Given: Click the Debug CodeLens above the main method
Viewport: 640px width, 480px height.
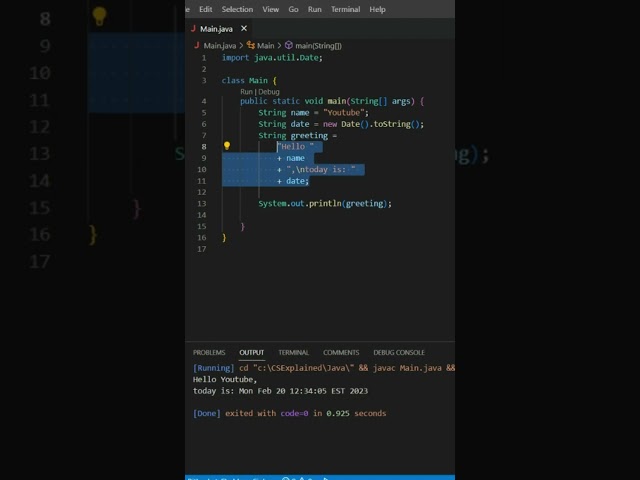Looking at the screenshot, I should 269,91.
